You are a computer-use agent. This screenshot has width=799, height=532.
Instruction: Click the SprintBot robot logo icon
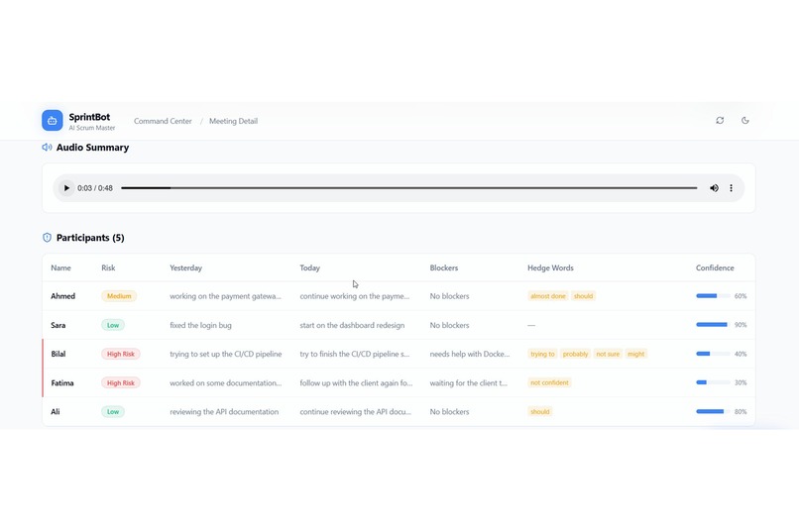click(52, 121)
